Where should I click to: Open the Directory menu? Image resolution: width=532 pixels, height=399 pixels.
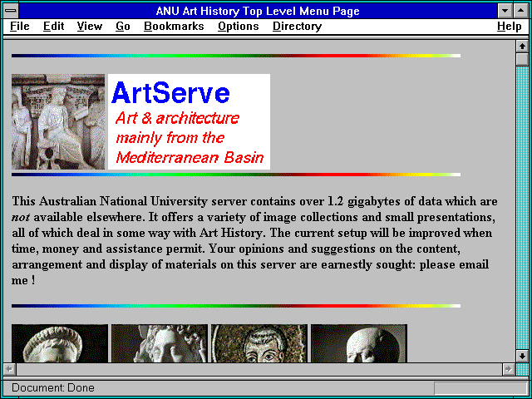click(x=298, y=27)
